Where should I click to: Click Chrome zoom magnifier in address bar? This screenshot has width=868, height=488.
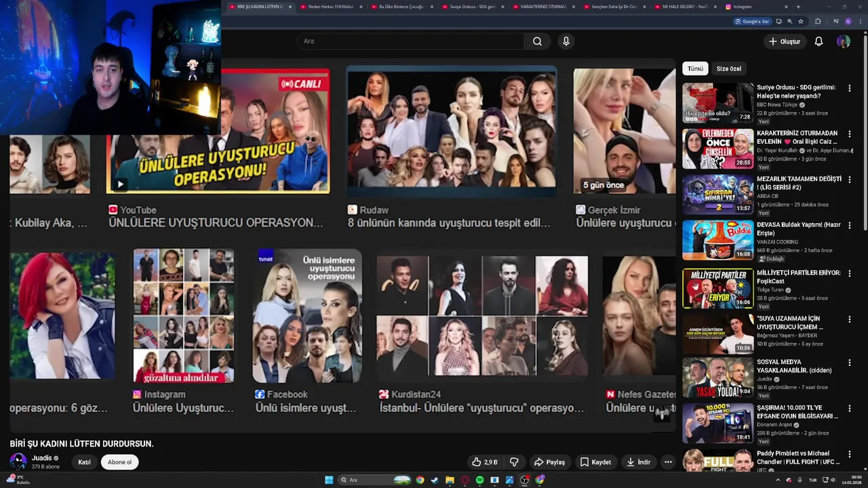tap(790, 22)
